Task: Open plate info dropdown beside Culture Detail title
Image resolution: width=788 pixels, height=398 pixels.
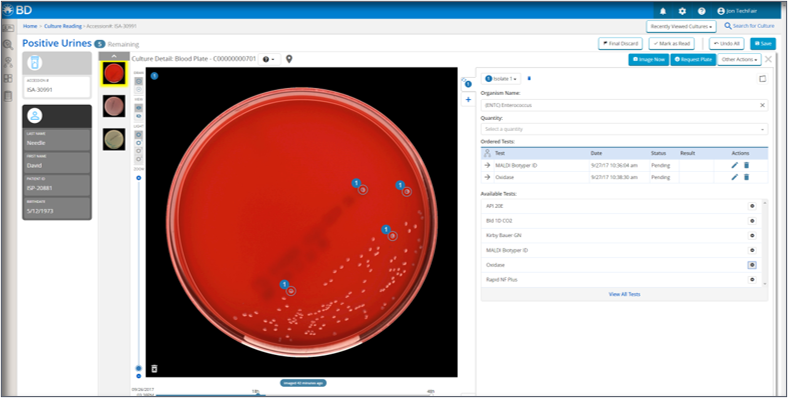Action: (269, 59)
